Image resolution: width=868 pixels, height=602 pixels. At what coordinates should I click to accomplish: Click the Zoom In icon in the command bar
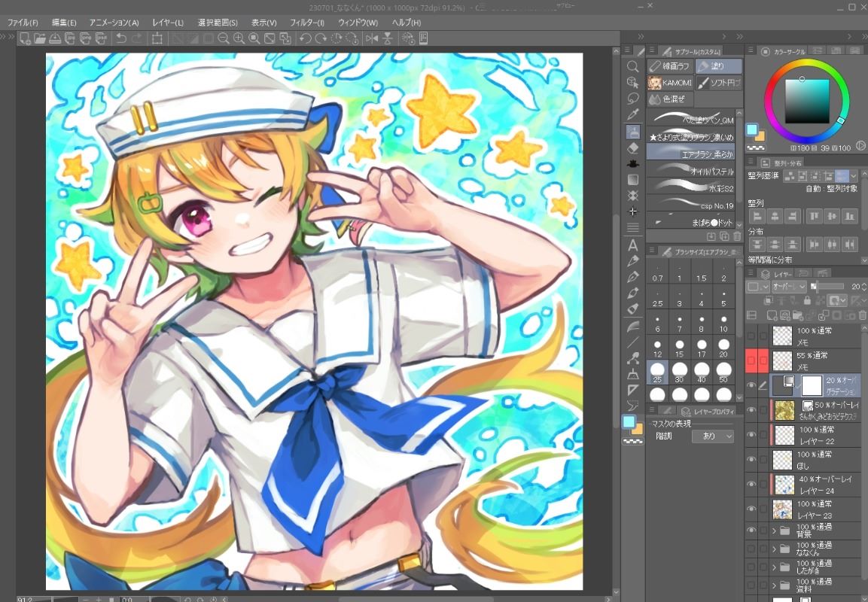tap(239, 38)
